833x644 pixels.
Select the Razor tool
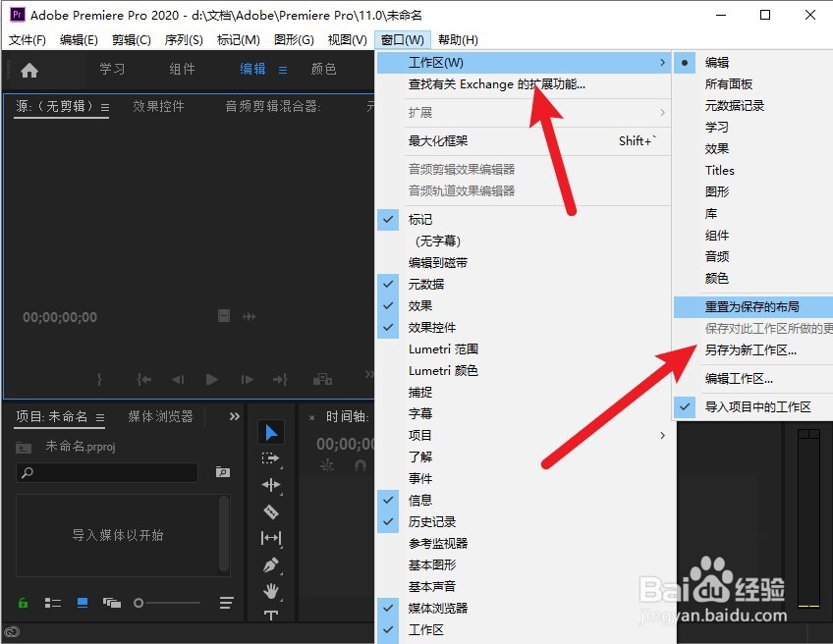(x=271, y=511)
